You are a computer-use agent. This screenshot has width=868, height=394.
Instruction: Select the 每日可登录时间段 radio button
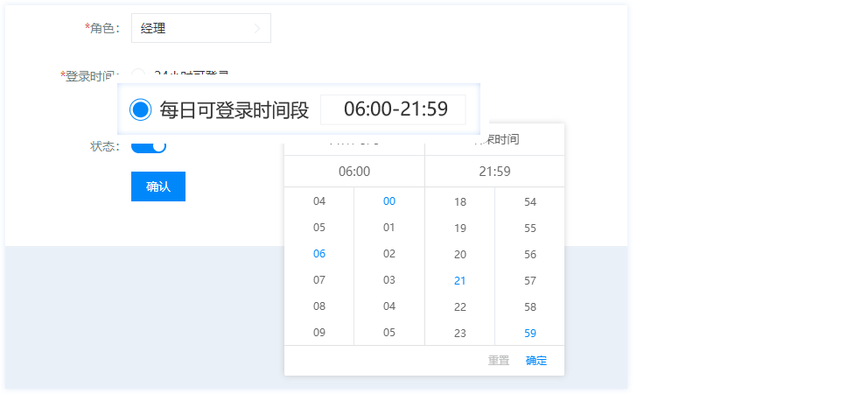click(x=140, y=109)
